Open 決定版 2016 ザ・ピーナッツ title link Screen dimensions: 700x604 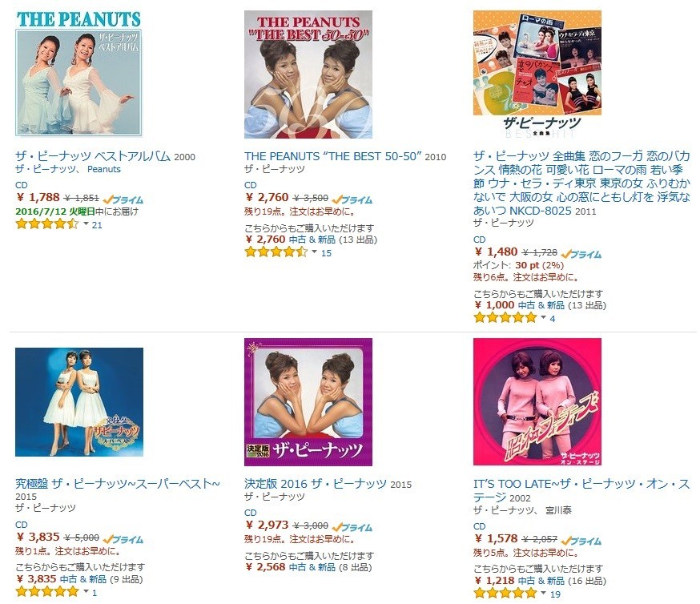316,484
